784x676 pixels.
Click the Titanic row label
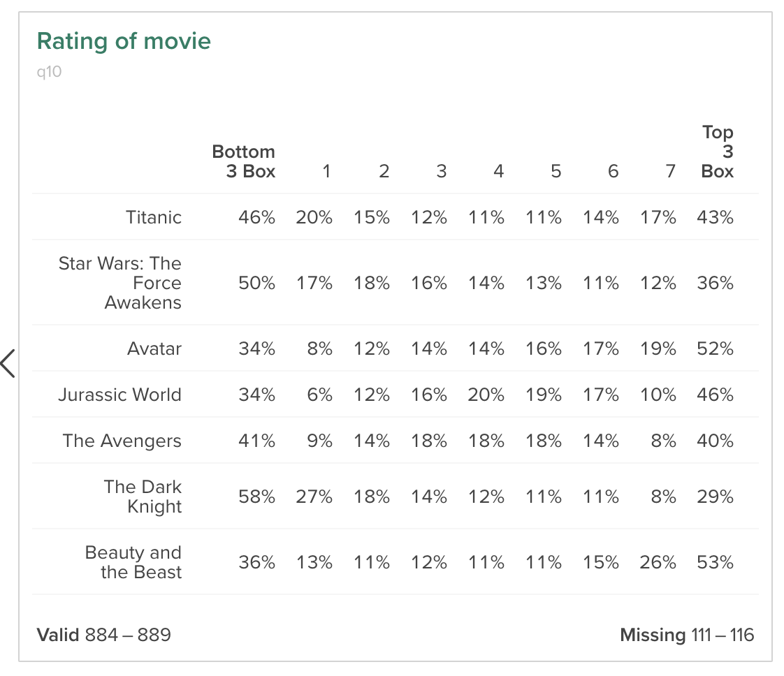pyautogui.click(x=154, y=217)
